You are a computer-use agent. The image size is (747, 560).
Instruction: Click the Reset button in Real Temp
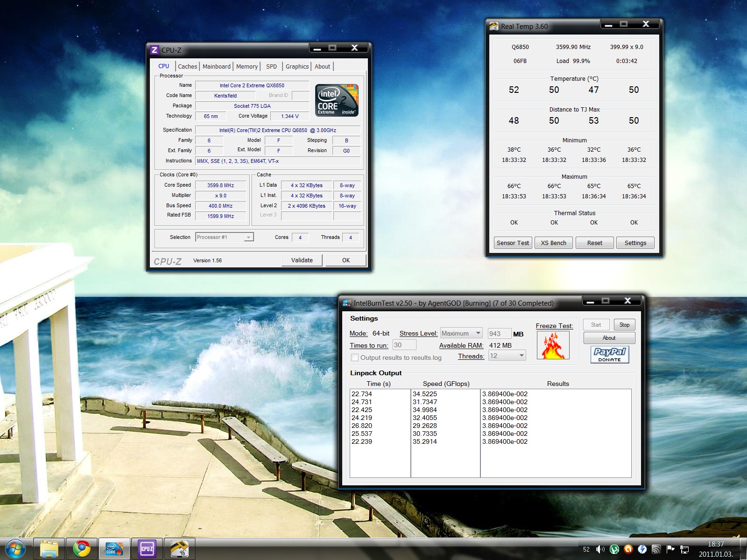pyautogui.click(x=594, y=243)
